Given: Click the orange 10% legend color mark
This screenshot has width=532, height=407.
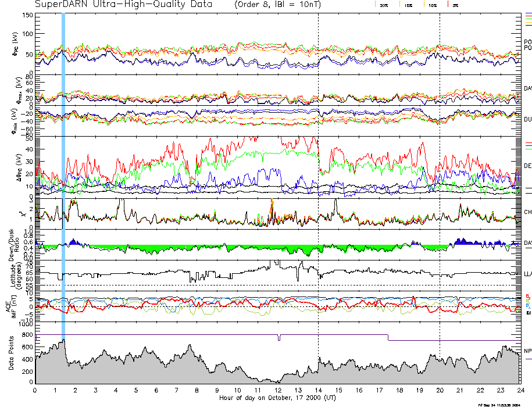Looking at the screenshot, I should pyautogui.click(x=424, y=3).
